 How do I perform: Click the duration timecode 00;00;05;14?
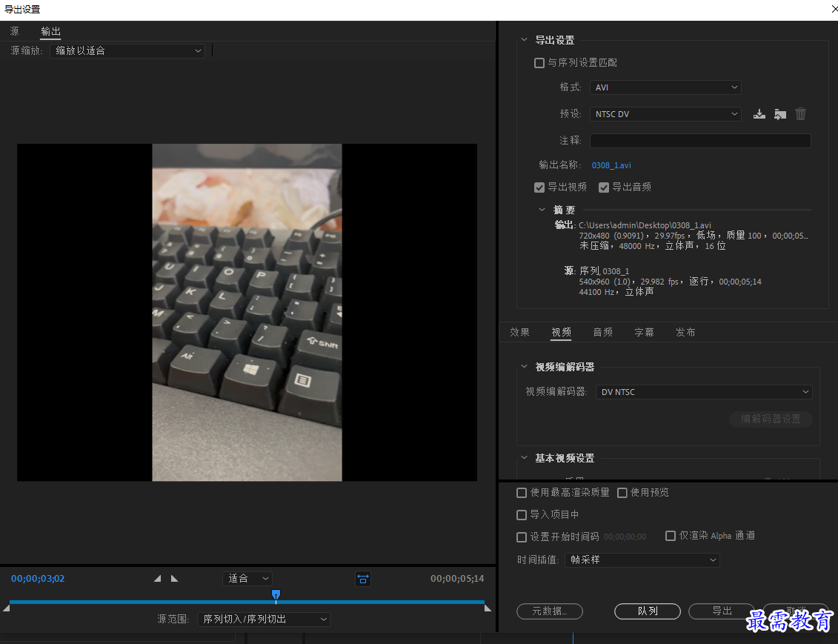pos(457,578)
